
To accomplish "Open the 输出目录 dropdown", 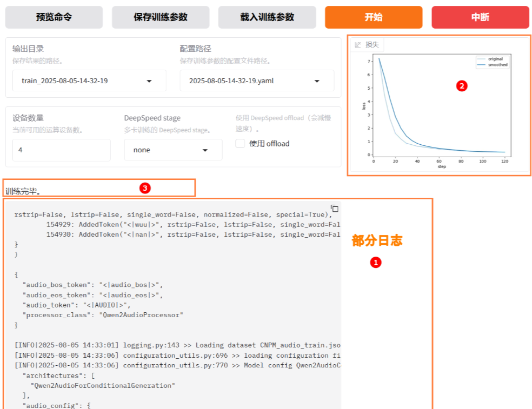I will [x=89, y=81].
